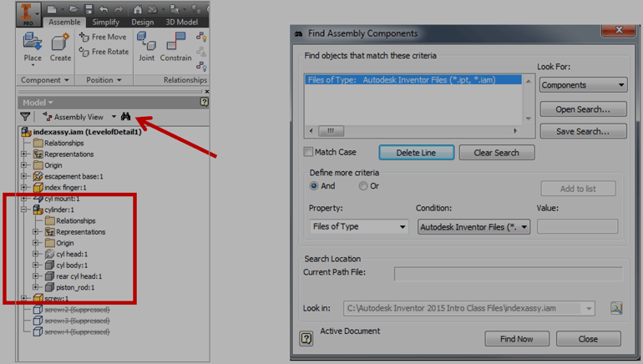Click the Close button in Find dialog
Viewport: 643px width, 364px height.
(588, 339)
